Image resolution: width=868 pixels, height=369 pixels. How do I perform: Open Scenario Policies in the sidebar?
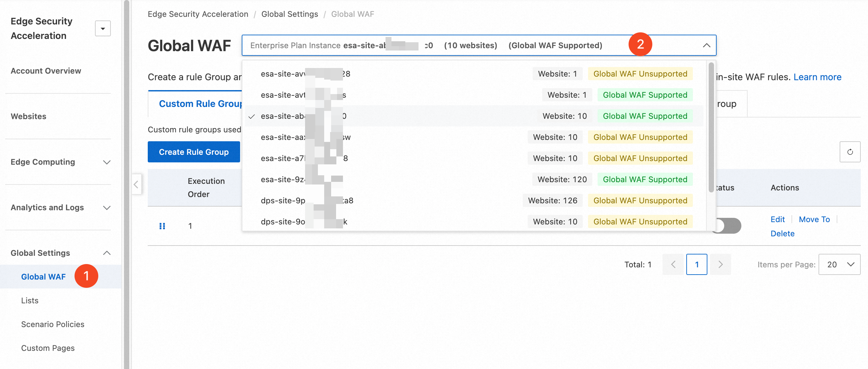tap(53, 324)
